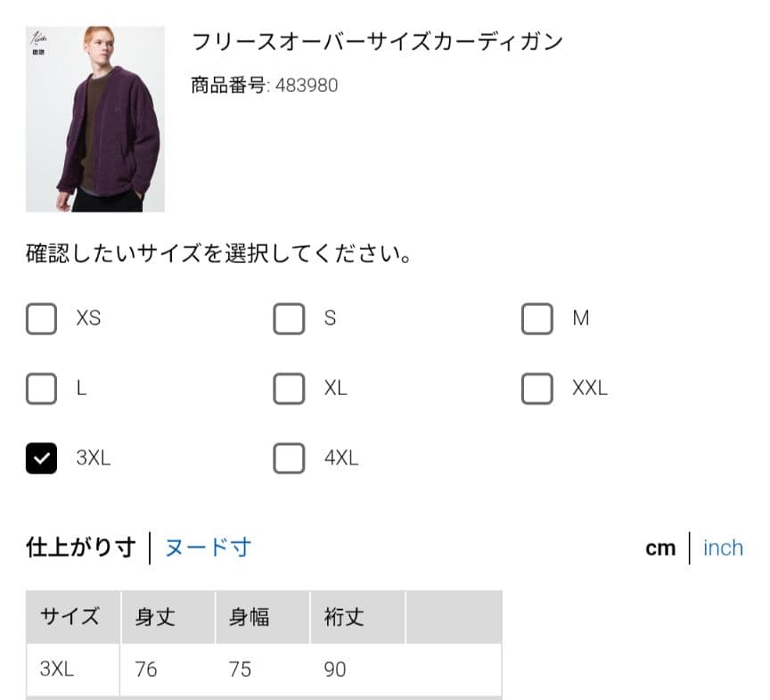
Task: Select the S size checkbox
Action: (x=289, y=318)
